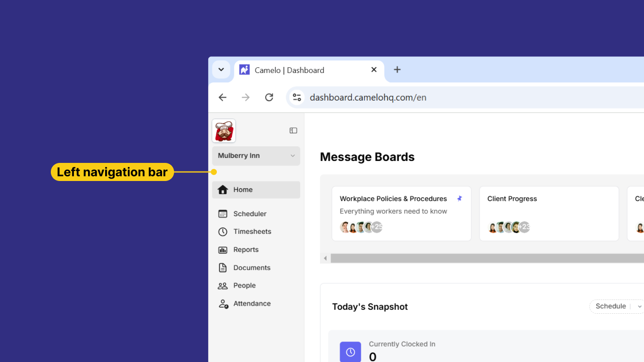Select Attendance in the sidebar
Image resolution: width=644 pixels, height=362 pixels.
[252, 303]
